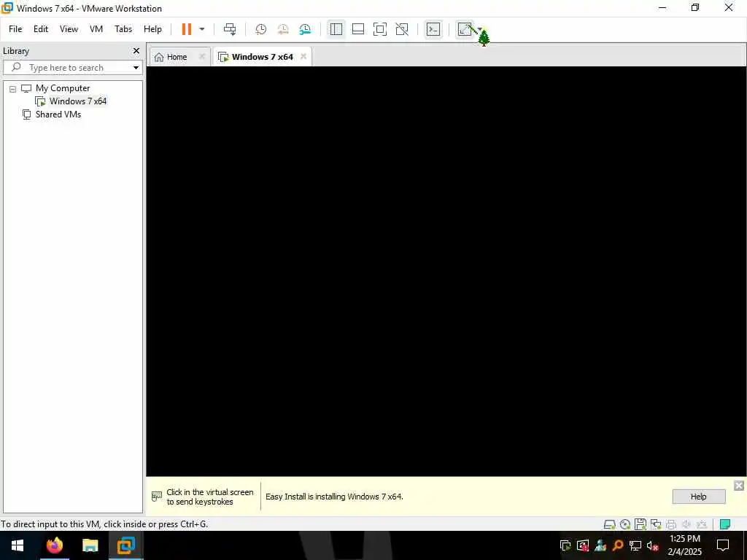Viewport: 747px width, 560px height.
Task: Select My Computer in the Library
Action: pyautogui.click(x=63, y=88)
